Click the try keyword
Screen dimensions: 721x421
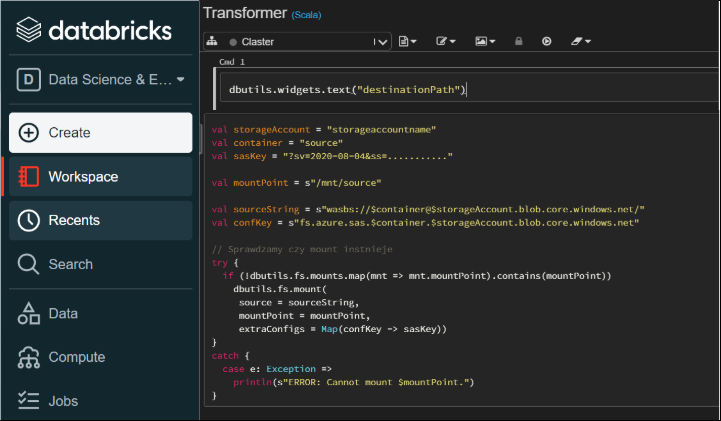click(x=220, y=263)
